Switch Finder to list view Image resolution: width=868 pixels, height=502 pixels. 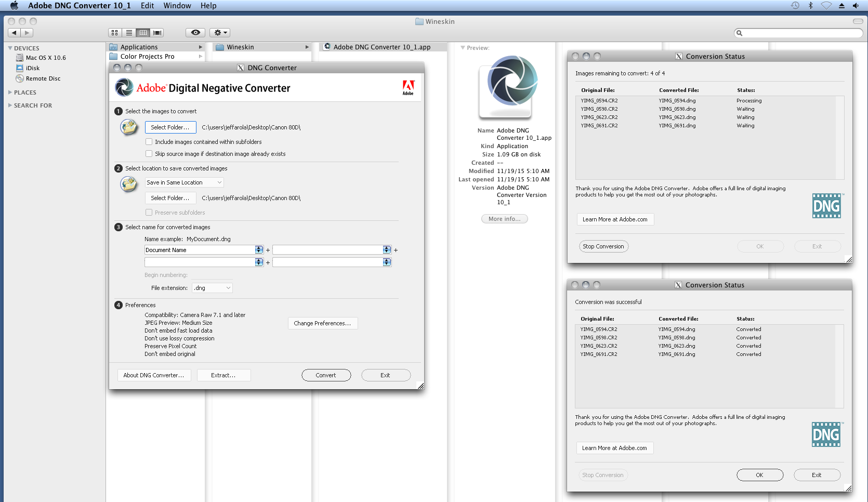pyautogui.click(x=129, y=33)
